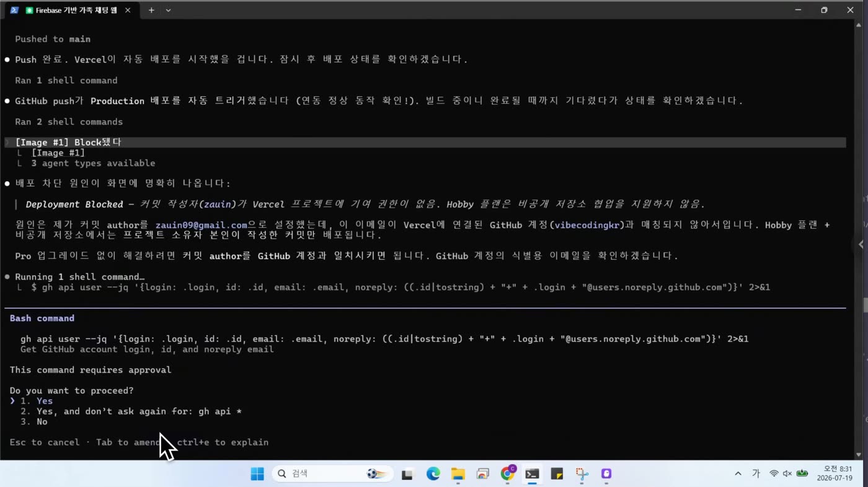Image resolution: width=868 pixels, height=487 pixels.
Task: Open a new terminal tab
Action: pos(151,11)
